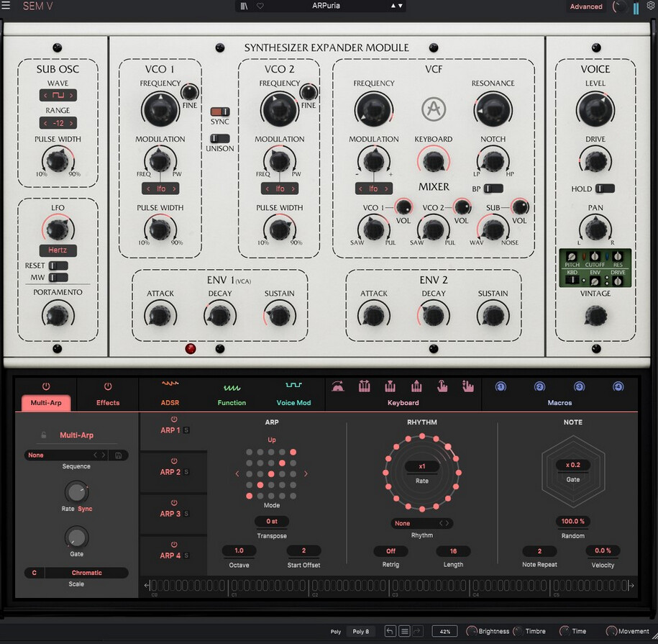Screen dimensions: 658x644
Task: Open the hamburger main menu
Action: click(x=7, y=6)
